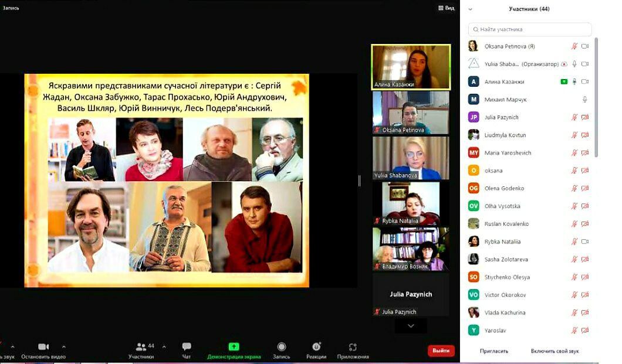Image resolution: width=622 pixels, height=364 pixels.
Task: Click the Find participant search field
Action: [530, 29]
